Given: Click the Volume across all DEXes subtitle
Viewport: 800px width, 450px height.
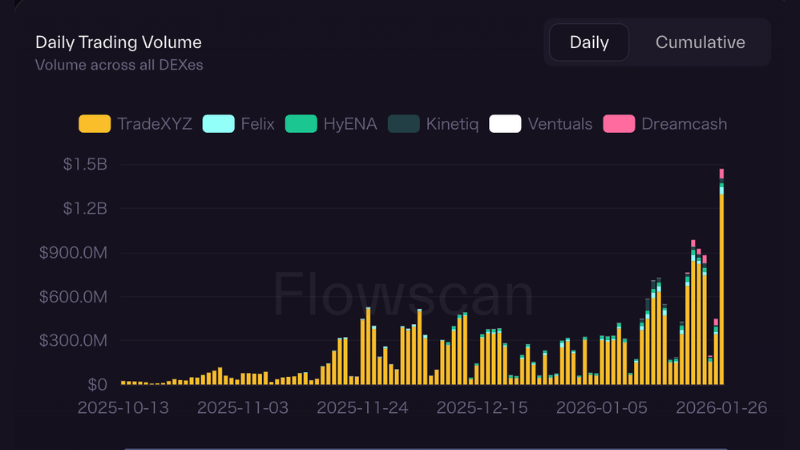Looking at the screenshot, I should [119, 65].
